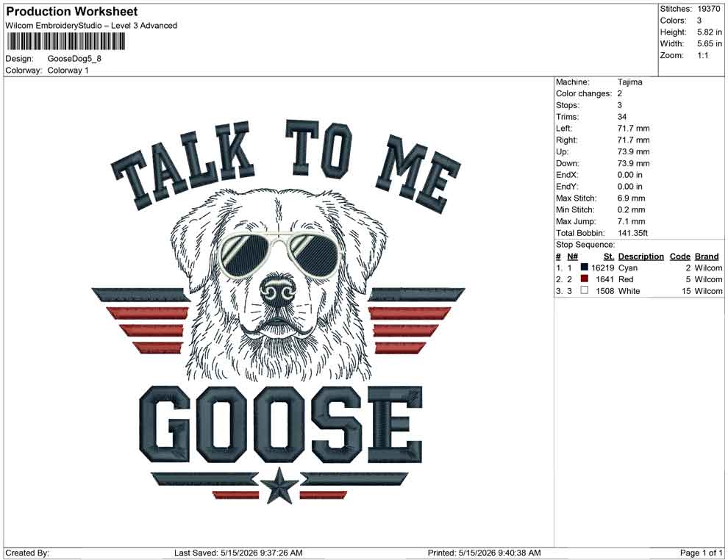Click the Height value '5.82 in'

pyautogui.click(x=710, y=32)
